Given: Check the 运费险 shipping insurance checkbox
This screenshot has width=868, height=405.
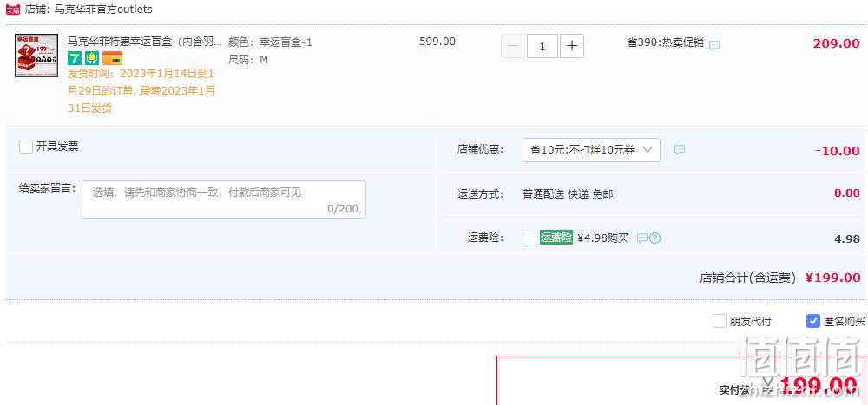Looking at the screenshot, I should [x=529, y=238].
